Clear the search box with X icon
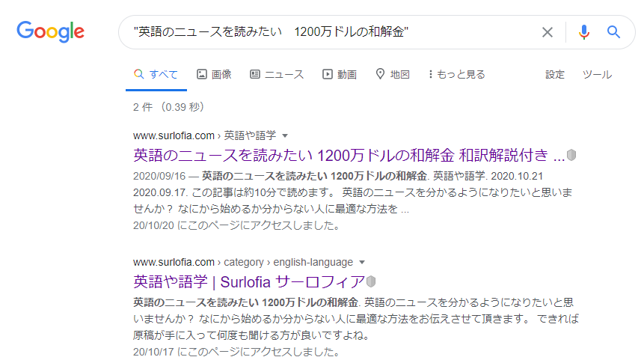644x363 pixels. 548,32
